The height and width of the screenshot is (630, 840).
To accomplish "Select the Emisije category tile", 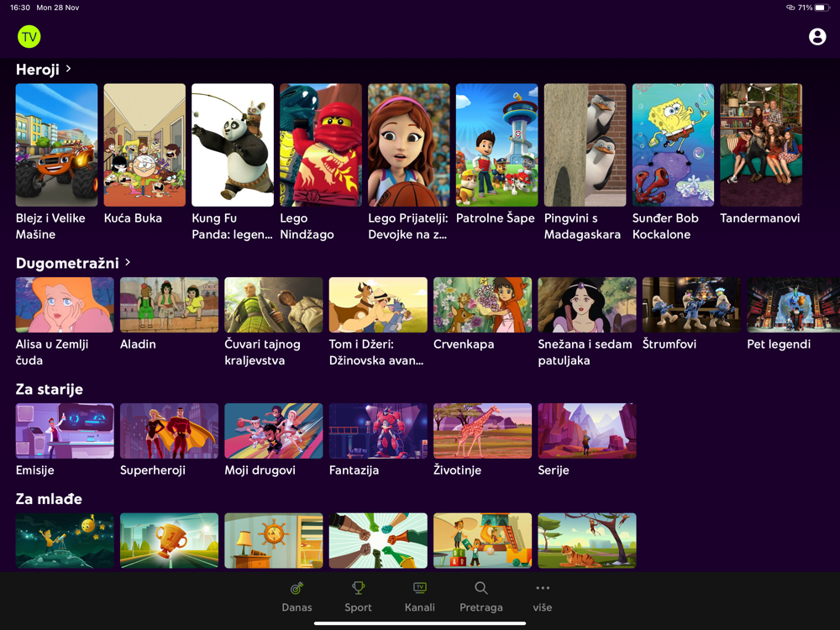I will (65, 431).
